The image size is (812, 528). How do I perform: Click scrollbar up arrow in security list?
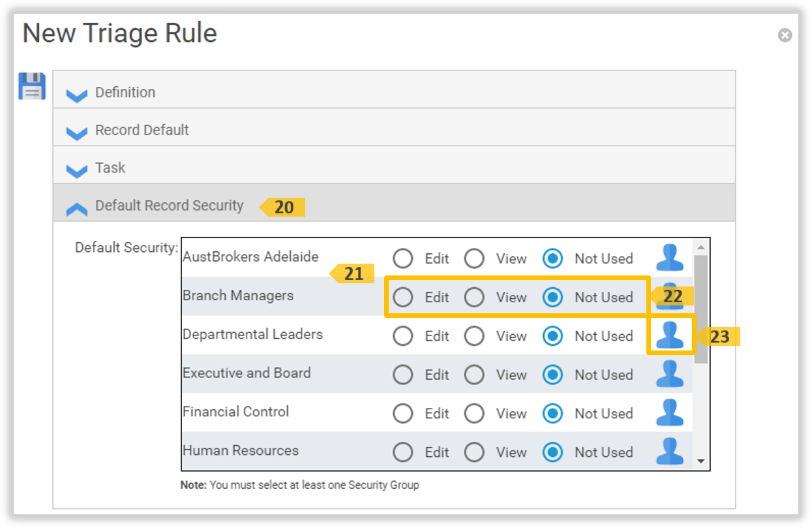click(701, 247)
